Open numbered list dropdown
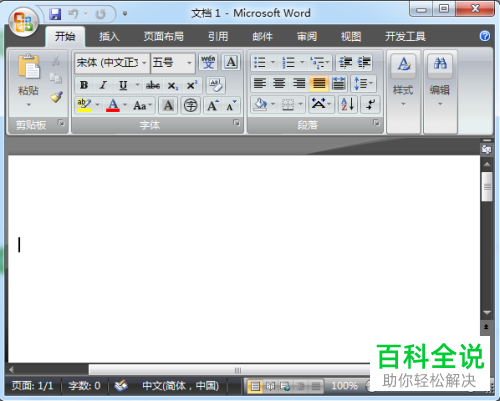Viewport: 500px width, 401px height. coord(302,62)
